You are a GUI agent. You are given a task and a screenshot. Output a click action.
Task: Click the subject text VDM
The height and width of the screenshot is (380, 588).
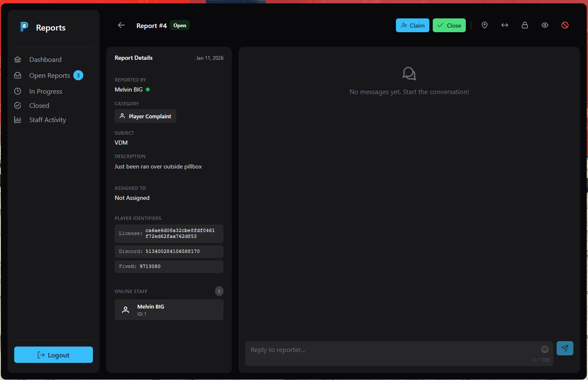121,143
